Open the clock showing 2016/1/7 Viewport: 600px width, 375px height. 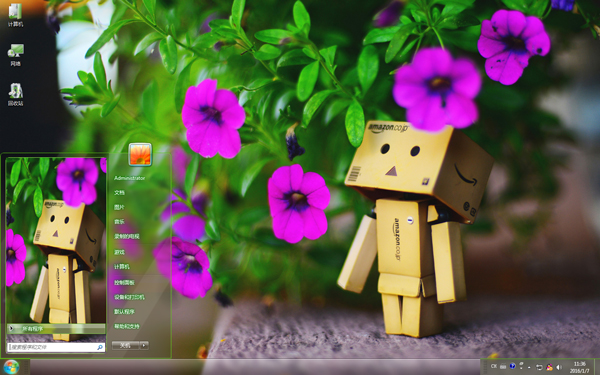(580, 367)
